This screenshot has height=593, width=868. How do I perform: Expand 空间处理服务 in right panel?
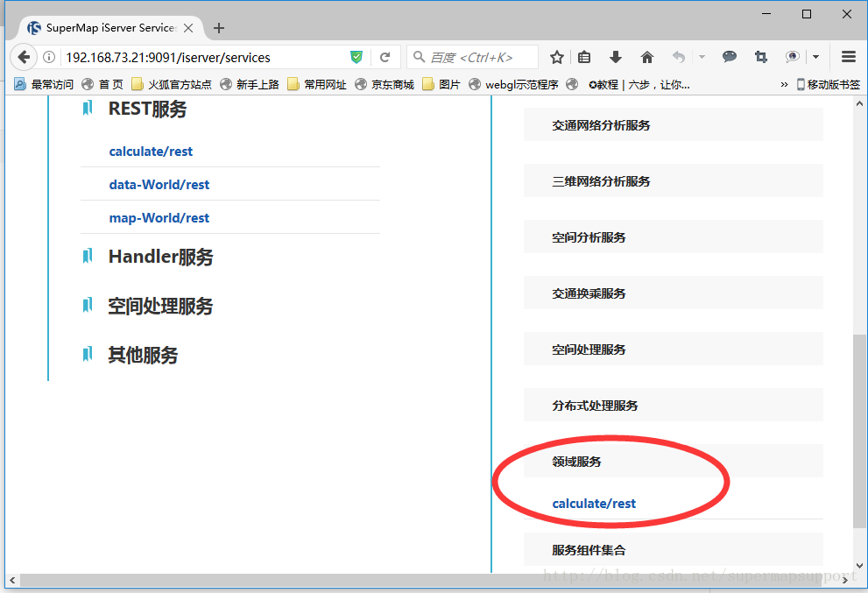(x=674, y=349)
